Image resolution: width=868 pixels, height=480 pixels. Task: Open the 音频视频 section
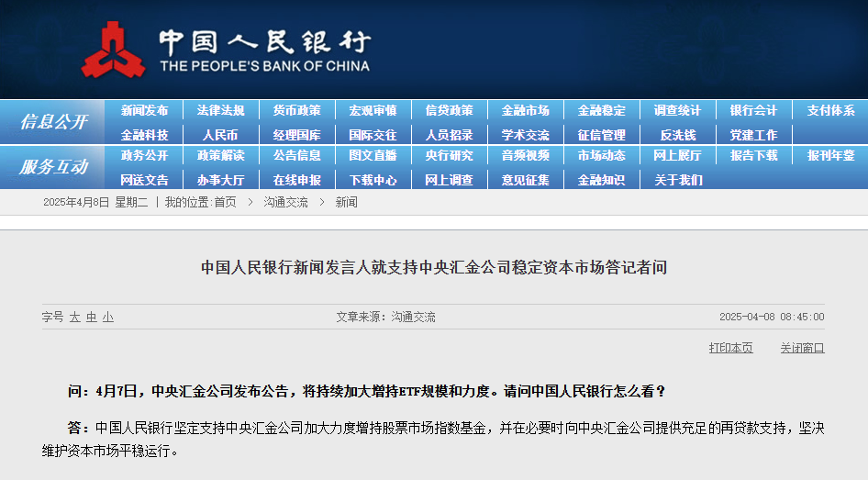(x=525, y=156)
